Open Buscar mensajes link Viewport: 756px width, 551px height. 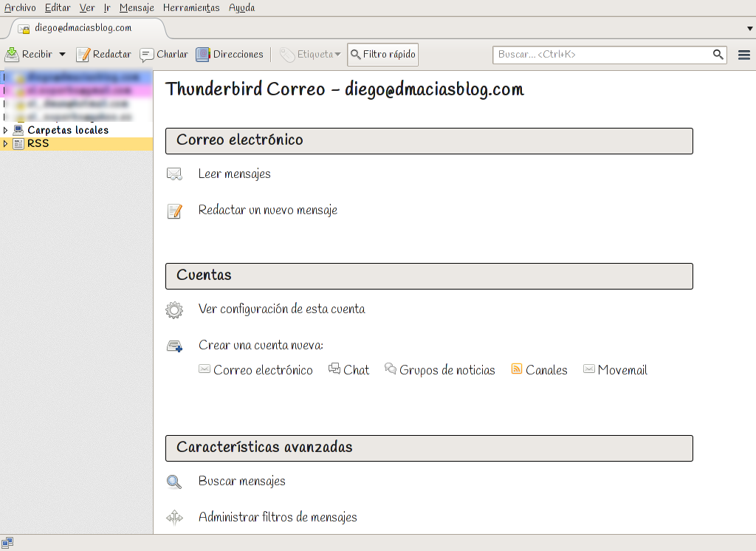(x=241, y=482)
